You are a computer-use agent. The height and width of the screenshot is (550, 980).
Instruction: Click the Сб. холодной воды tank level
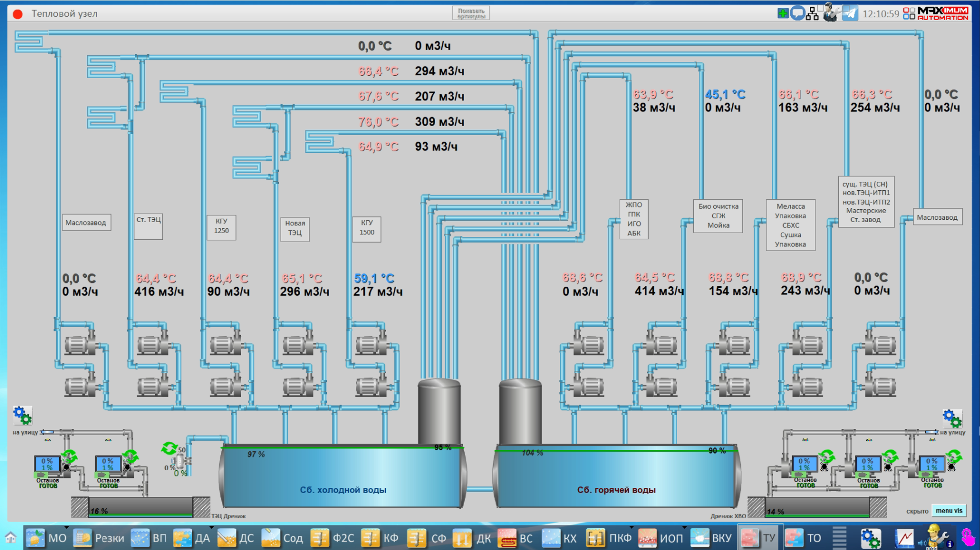point(257,455)
